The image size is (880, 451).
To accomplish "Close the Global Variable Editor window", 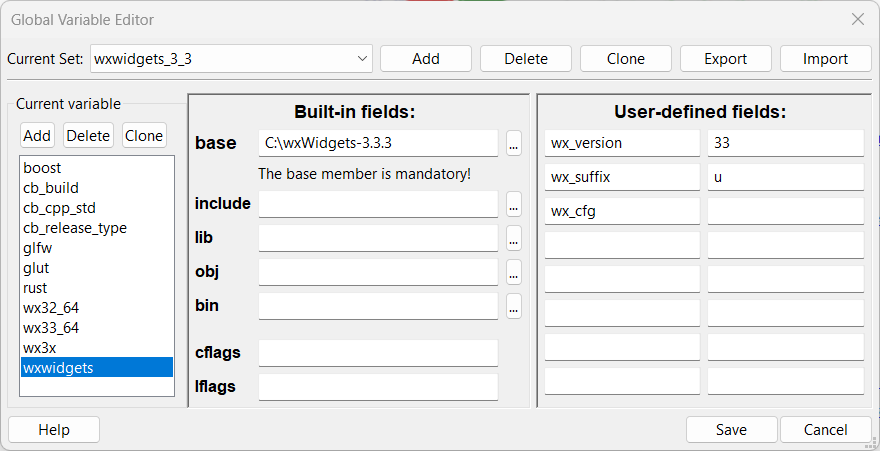I will pyautogui.click(x=858, y=20).
